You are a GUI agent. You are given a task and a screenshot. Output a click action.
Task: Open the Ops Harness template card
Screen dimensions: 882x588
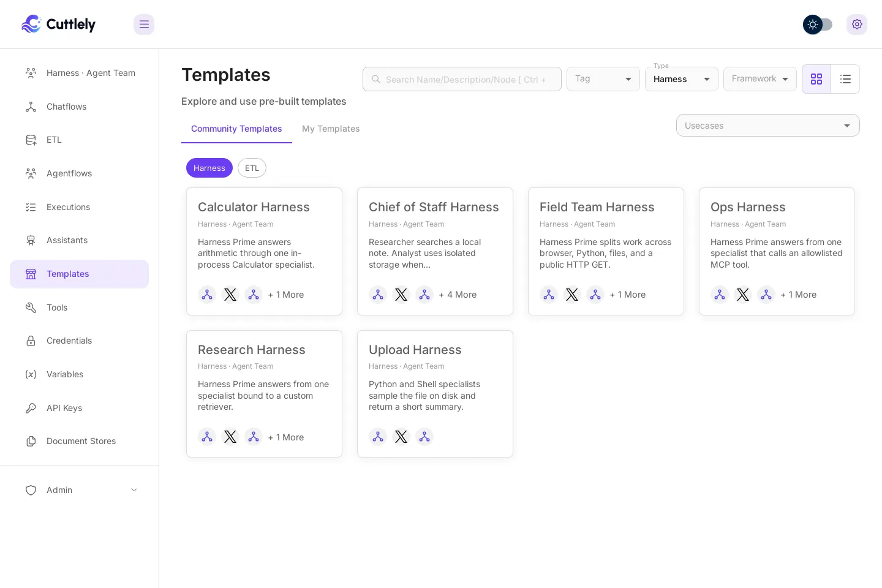pos(777,251)
